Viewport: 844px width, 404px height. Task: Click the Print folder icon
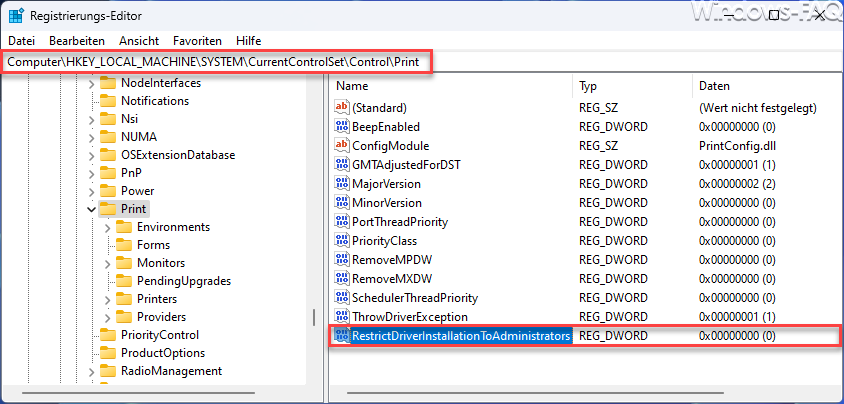[x=108, y=208]
